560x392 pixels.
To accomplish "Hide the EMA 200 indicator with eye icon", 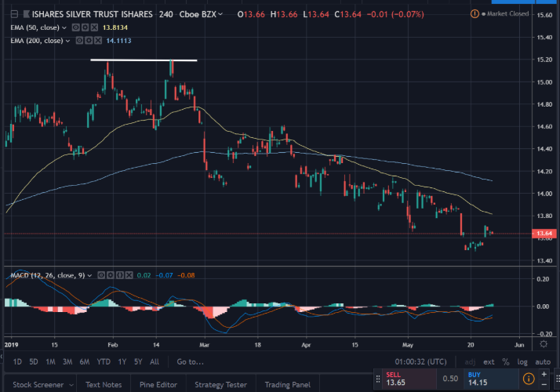I will (80, 41).
